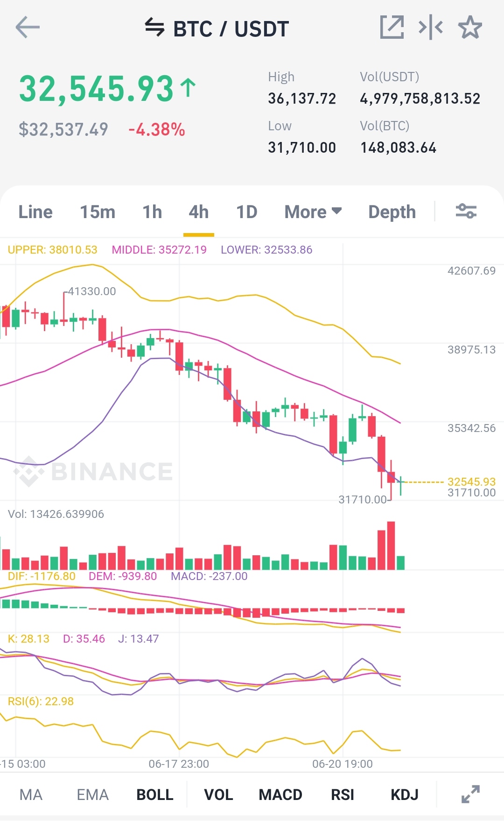Tap the collapse chart split icon
This screenshot has height=821, width=504.
[x=431, y=27]
